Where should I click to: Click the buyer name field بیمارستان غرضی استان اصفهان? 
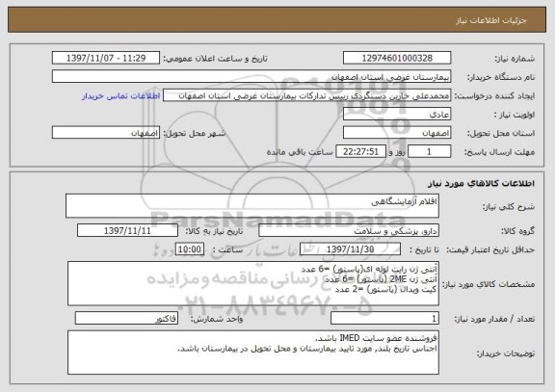click(251, 77)
